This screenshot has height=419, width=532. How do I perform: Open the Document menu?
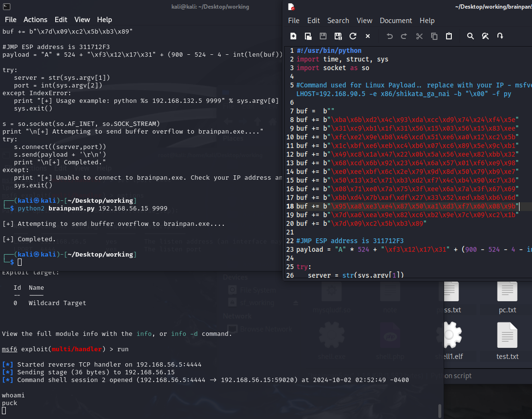point(396,21)
